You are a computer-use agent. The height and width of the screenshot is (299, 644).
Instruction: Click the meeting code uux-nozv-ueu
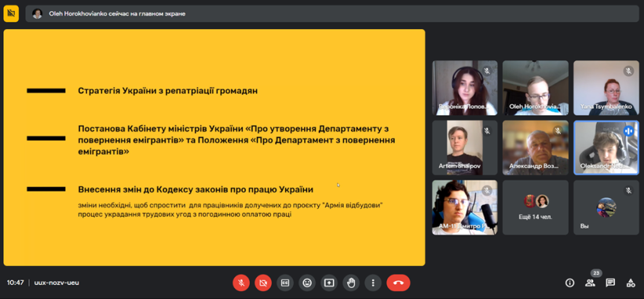(57, 283)
